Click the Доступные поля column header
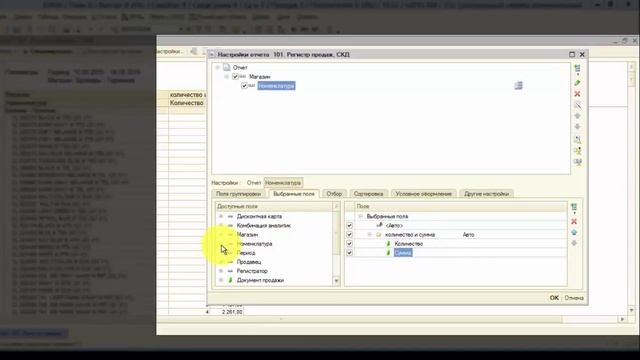This screenshot has width=640, height=360. 274,207
